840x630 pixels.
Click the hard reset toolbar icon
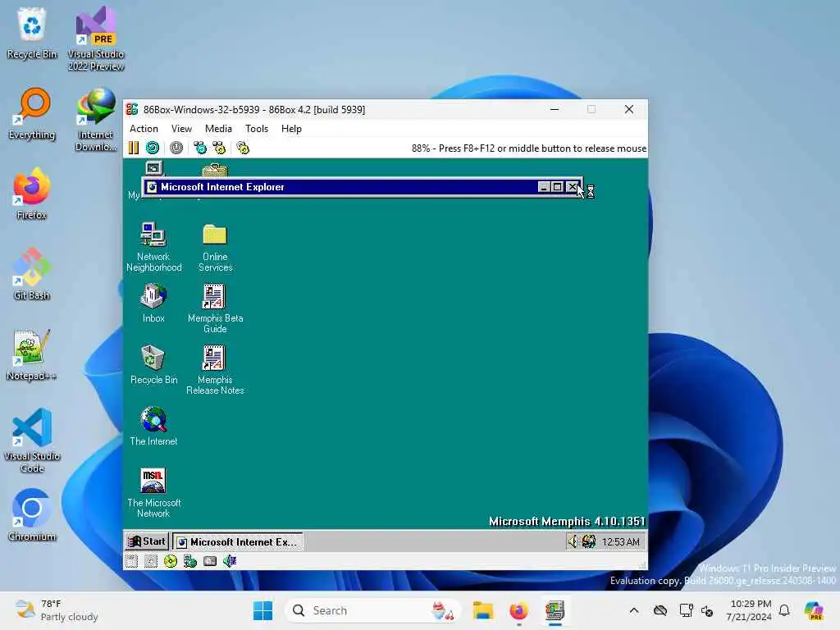pos(153,148)
